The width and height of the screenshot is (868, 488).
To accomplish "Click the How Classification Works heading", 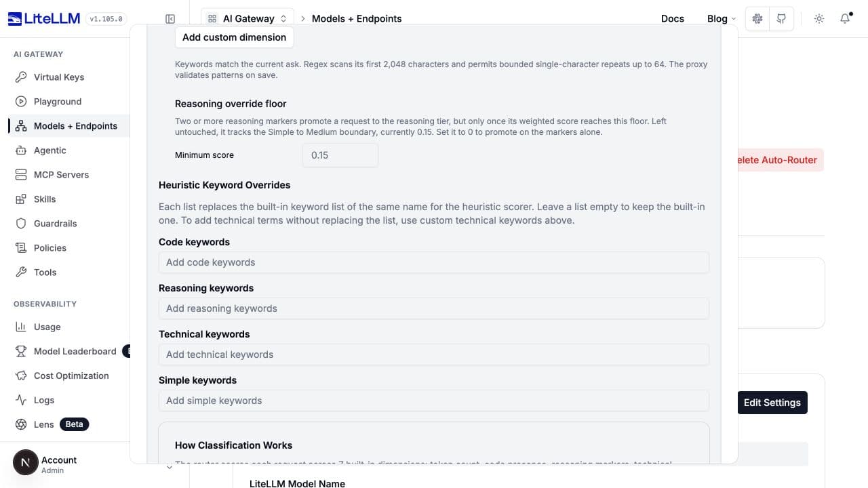I will coord(234,445).
